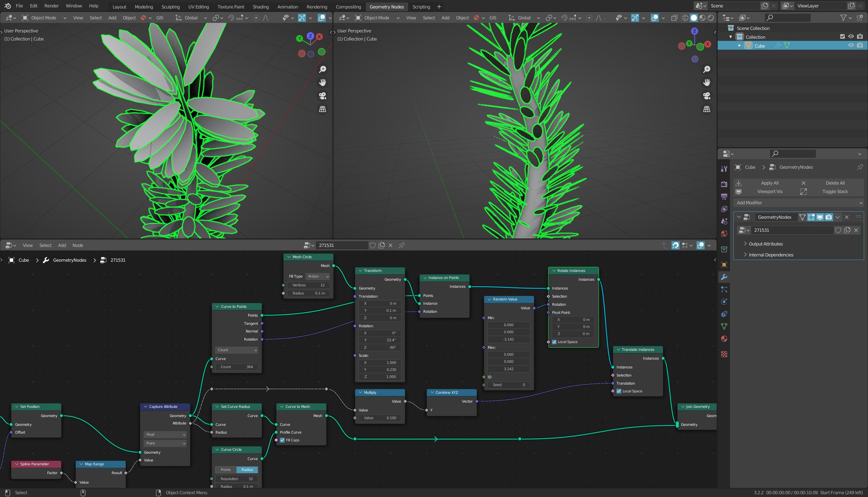Open Scene properties tab
The width and height of the screenshot is (868, 497).
click(x=724, y=221)
